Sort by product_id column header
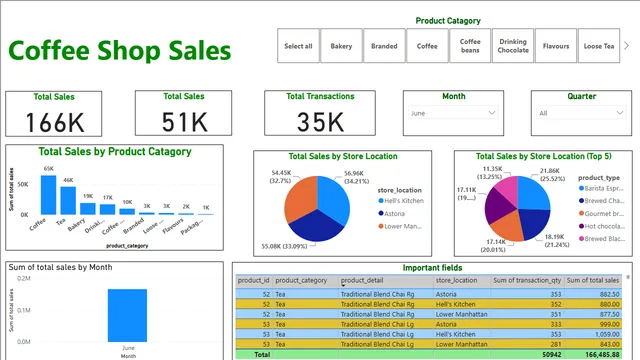This screenshot has height=360, width=640. click(x=253, y=280)
